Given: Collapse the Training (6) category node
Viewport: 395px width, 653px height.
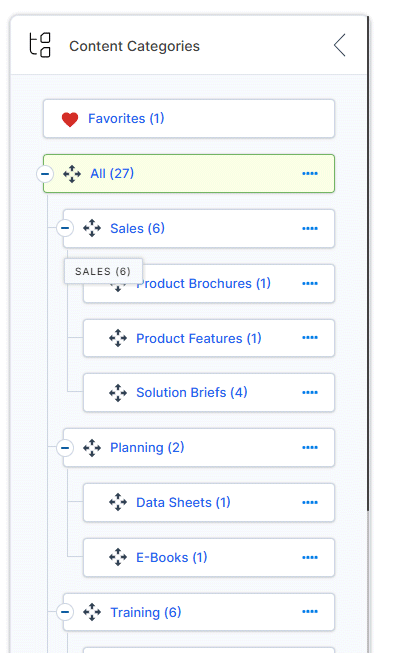Looking at the screenshot, I should (65, 612).
